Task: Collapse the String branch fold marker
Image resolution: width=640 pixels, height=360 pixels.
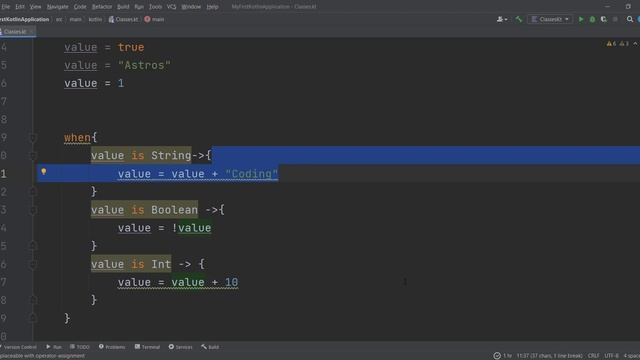Action: 33,156
